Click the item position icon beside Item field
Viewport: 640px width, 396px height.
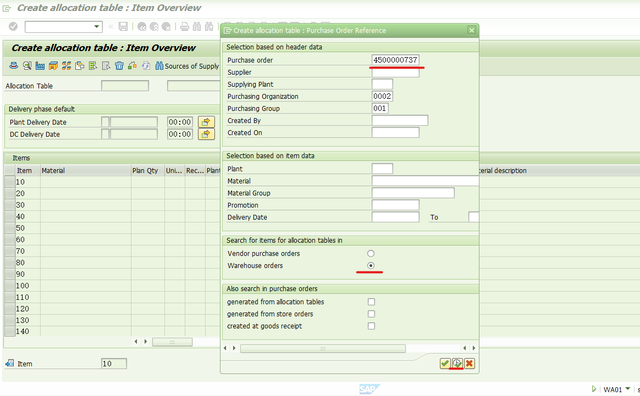[10, 363]
